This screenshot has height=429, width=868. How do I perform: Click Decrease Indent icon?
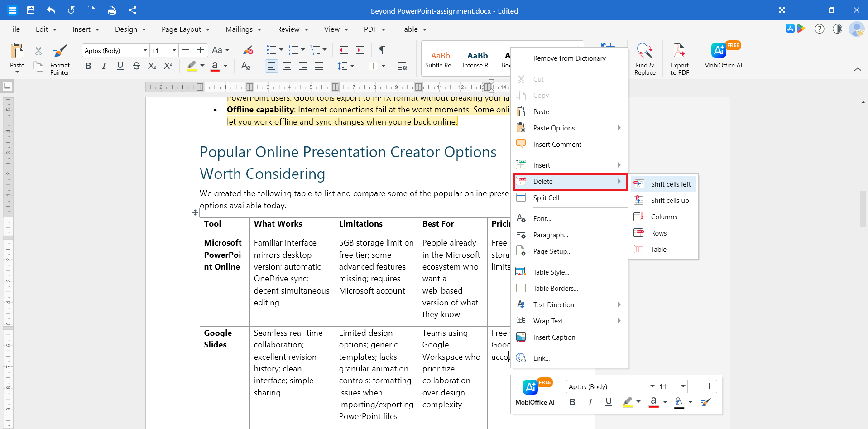coord(344,50)
